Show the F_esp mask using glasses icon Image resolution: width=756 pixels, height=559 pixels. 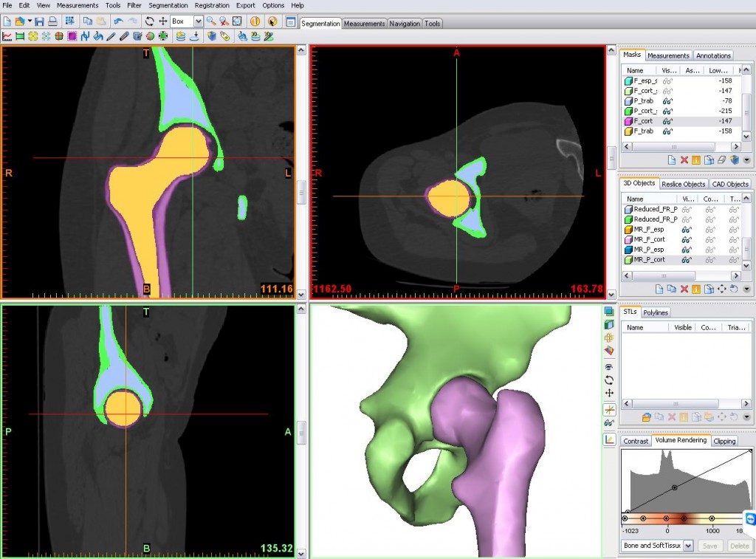[667, 80]
